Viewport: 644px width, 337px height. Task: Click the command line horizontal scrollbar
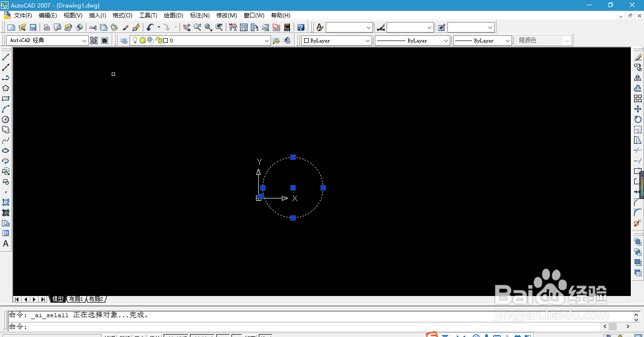pyautogui.click(x=616, y=327)
